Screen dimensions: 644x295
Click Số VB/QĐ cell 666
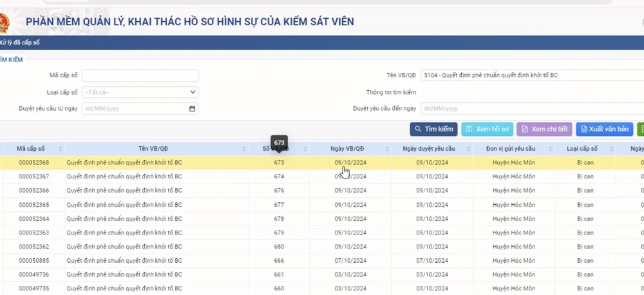click(x=279, y=260)
